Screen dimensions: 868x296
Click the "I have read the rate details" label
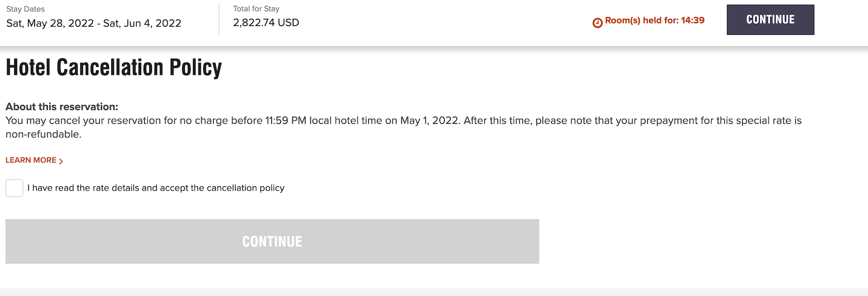(156, 188)
